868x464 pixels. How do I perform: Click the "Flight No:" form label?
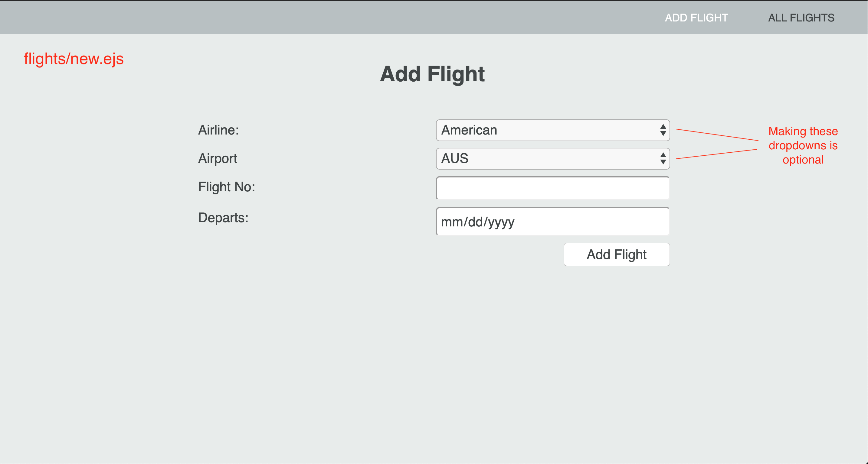click(226, 187)
